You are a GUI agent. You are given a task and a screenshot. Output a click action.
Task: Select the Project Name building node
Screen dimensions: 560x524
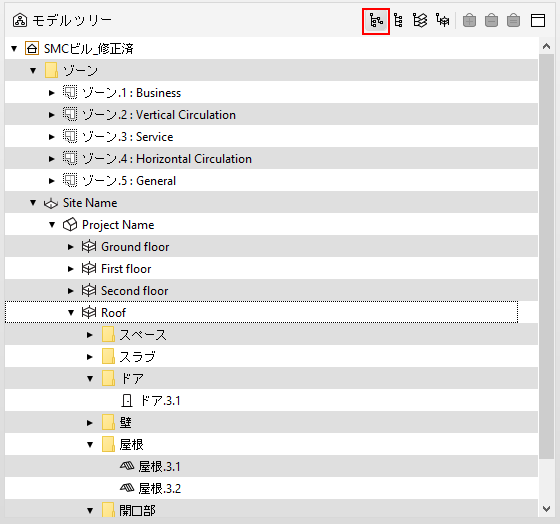[118, 225]
